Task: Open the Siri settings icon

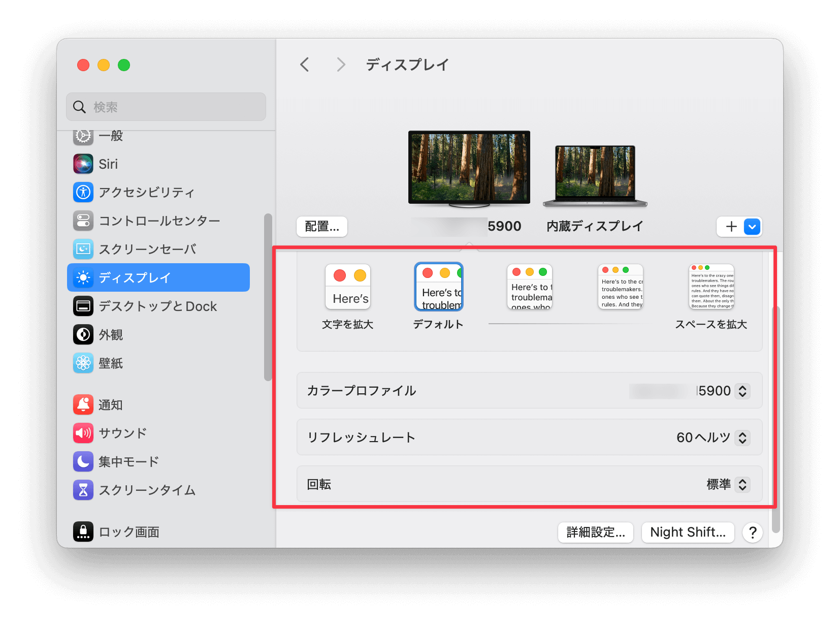Action: click(83, 164)
